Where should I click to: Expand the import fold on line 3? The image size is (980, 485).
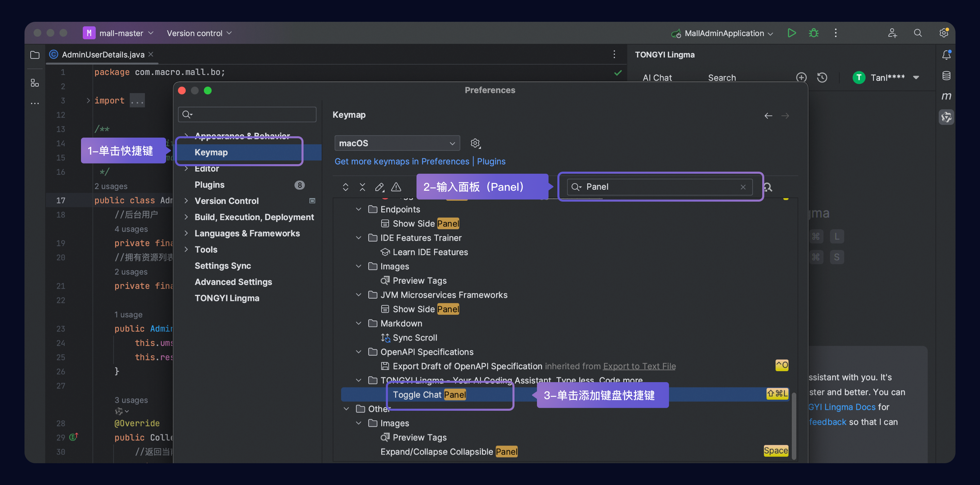[88, 100]
